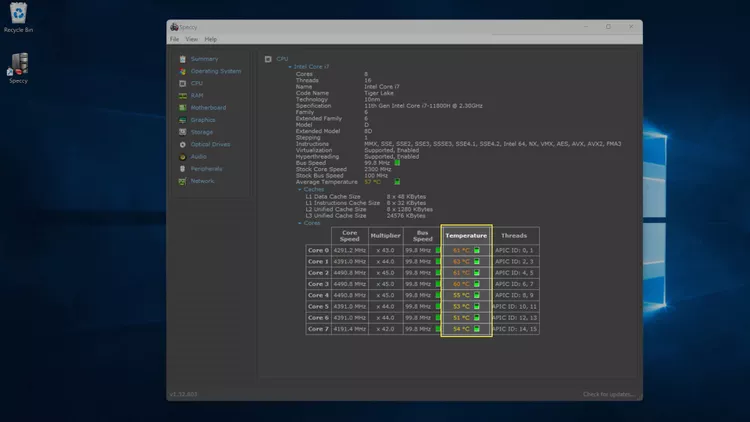Screen dimensions: 750x422
Task: Click the Average Temperature green indicator
Action: (x=397, y=182)
